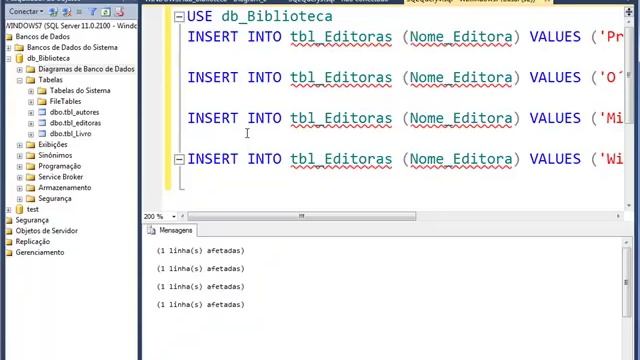
Task: Click the dbo.tbl_Livro table icon
Action: (x=42, y=133)
